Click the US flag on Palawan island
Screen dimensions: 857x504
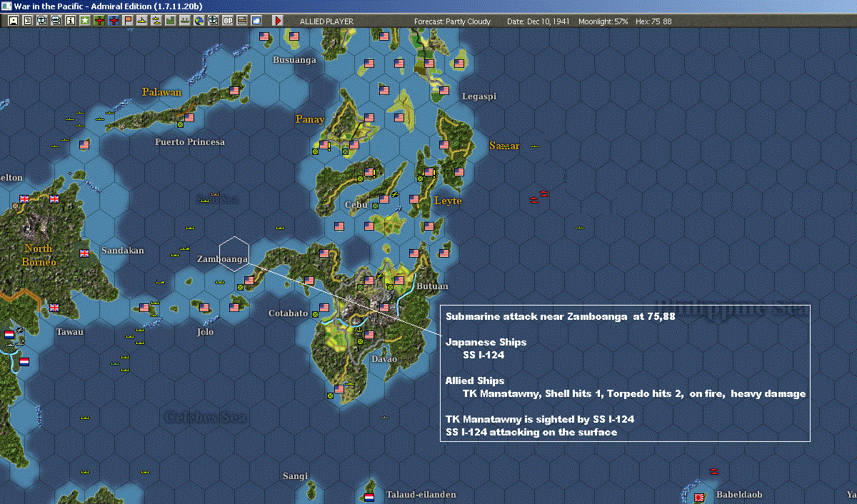point(234,91)
